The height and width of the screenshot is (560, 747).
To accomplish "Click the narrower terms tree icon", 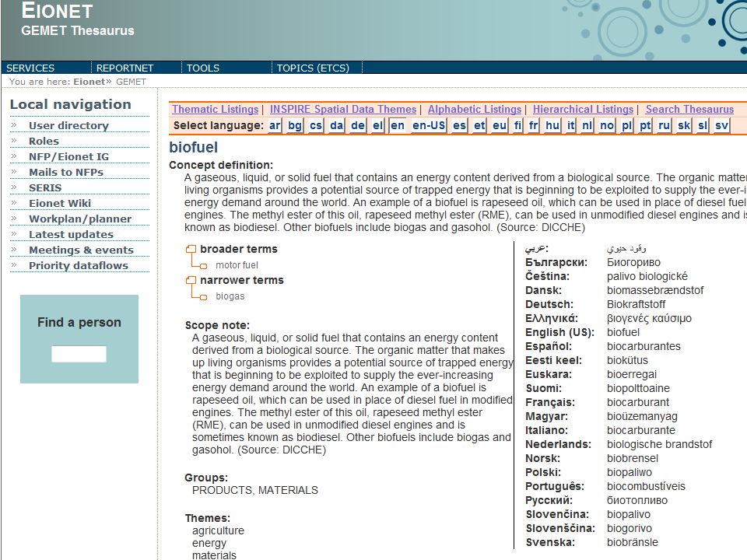I will [191, 280].
